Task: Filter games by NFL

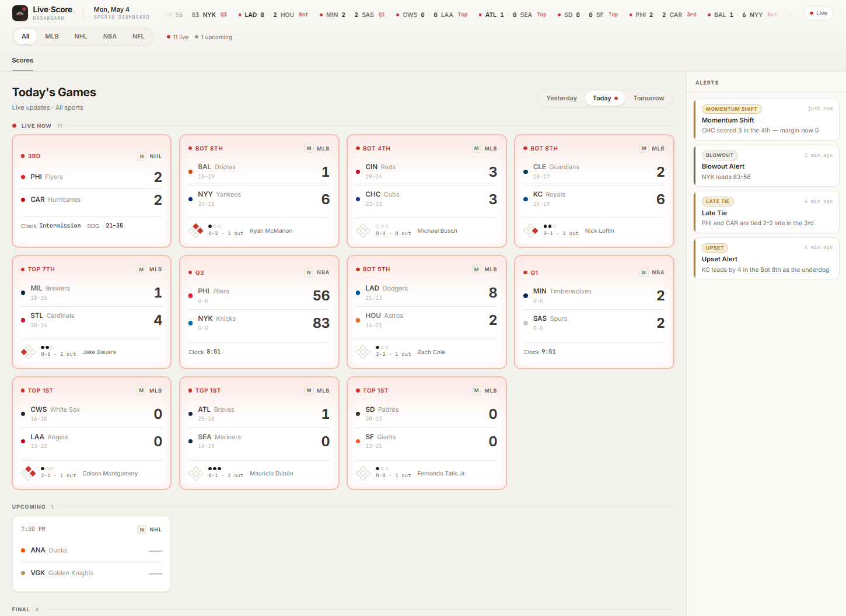Action: 138,37
